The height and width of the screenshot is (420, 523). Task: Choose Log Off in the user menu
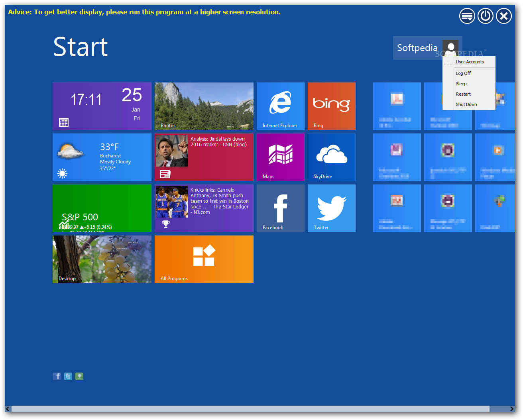point(470,73)
